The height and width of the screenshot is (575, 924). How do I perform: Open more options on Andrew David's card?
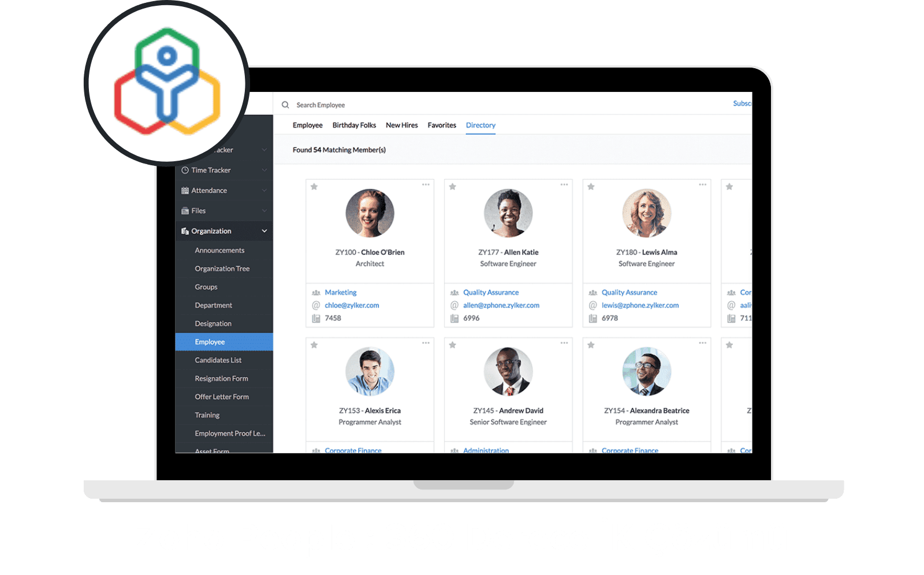point(564,343)
